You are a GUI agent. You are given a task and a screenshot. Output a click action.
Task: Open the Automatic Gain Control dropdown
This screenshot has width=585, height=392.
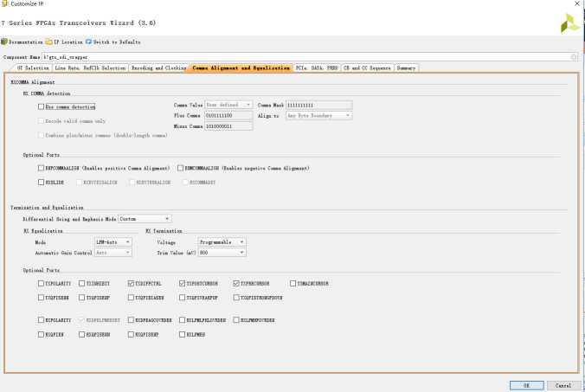113,253
